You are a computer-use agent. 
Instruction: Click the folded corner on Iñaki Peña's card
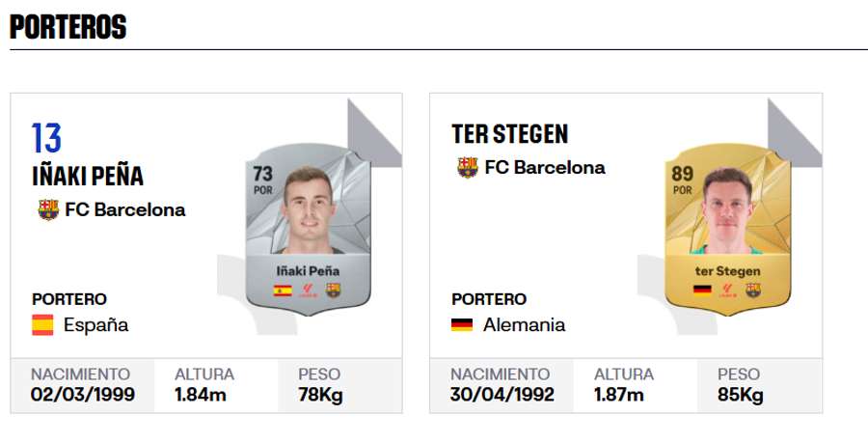point(375,133)
